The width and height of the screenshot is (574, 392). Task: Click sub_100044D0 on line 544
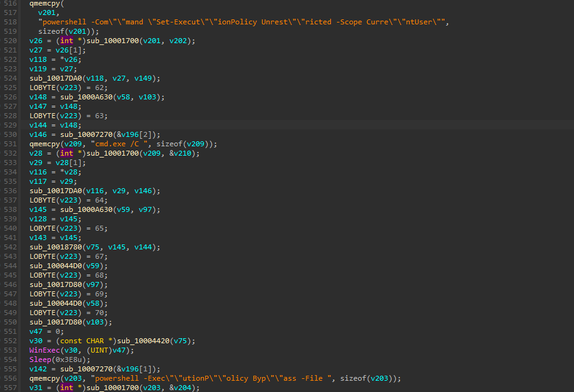click(56, 266)
